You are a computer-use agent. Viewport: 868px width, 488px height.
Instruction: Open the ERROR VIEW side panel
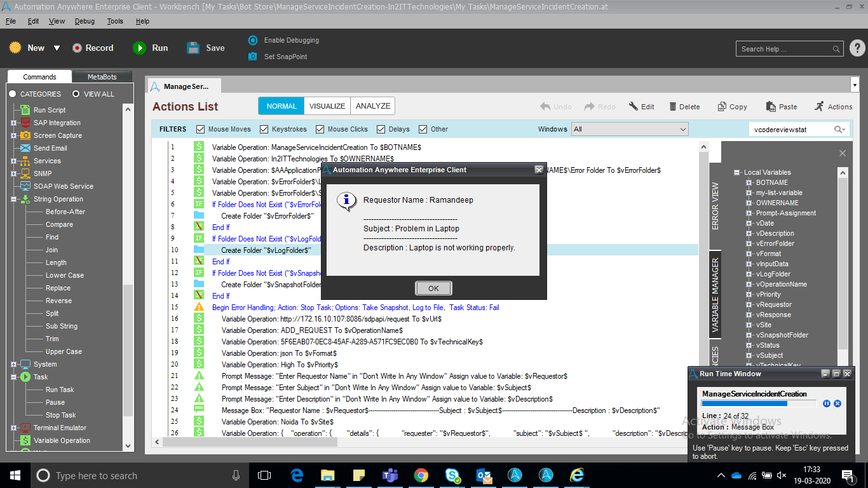tap(715, 207)
